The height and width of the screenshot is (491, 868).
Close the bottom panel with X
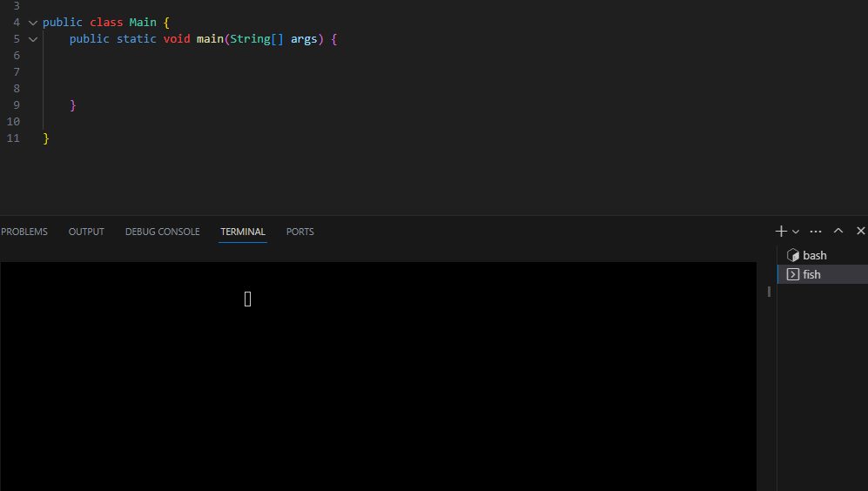point(860,231)
